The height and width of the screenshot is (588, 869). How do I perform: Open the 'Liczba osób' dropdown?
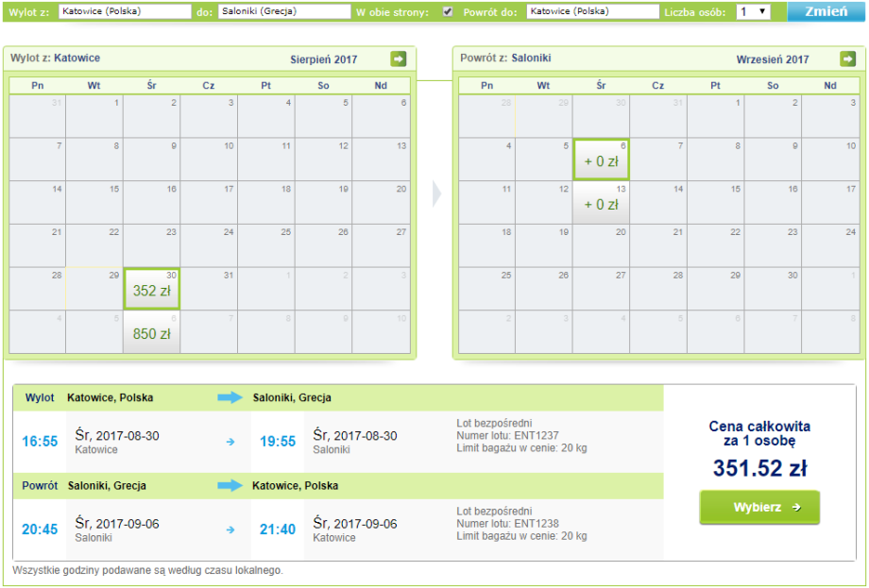752,12
